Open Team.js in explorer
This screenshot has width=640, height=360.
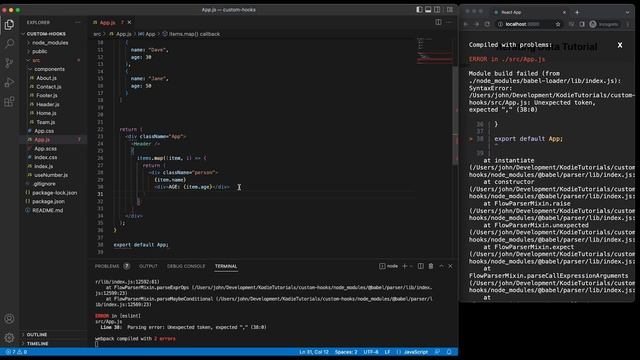coord(45,122)
